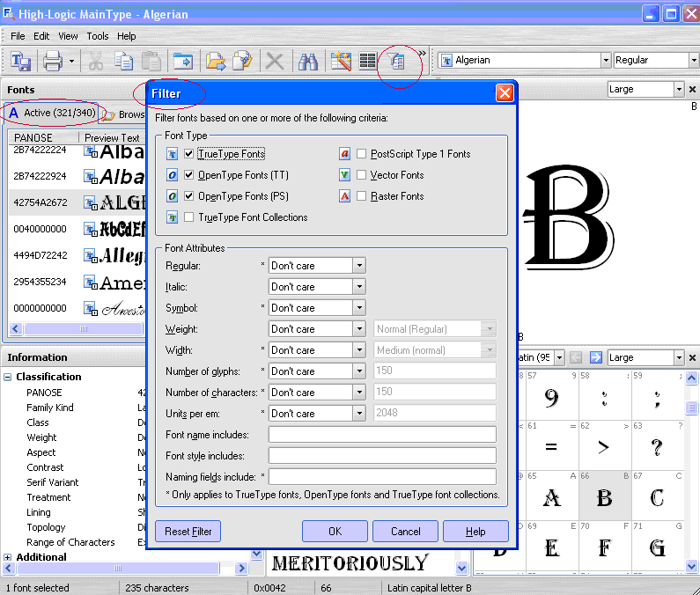Click the next character block blue arrow
The width and height of the screenshot is (700, 595).
(595, 357)
